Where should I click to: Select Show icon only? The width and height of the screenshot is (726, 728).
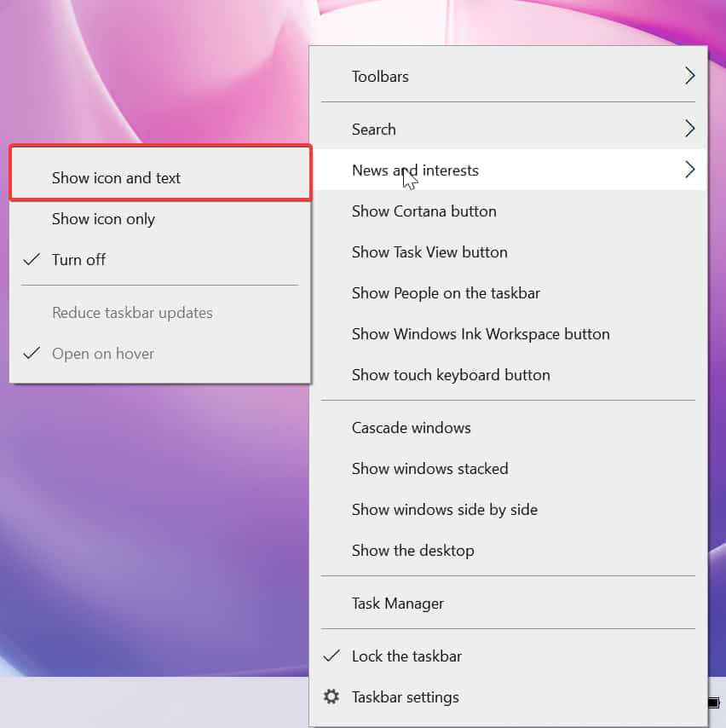tap(160, 219)
